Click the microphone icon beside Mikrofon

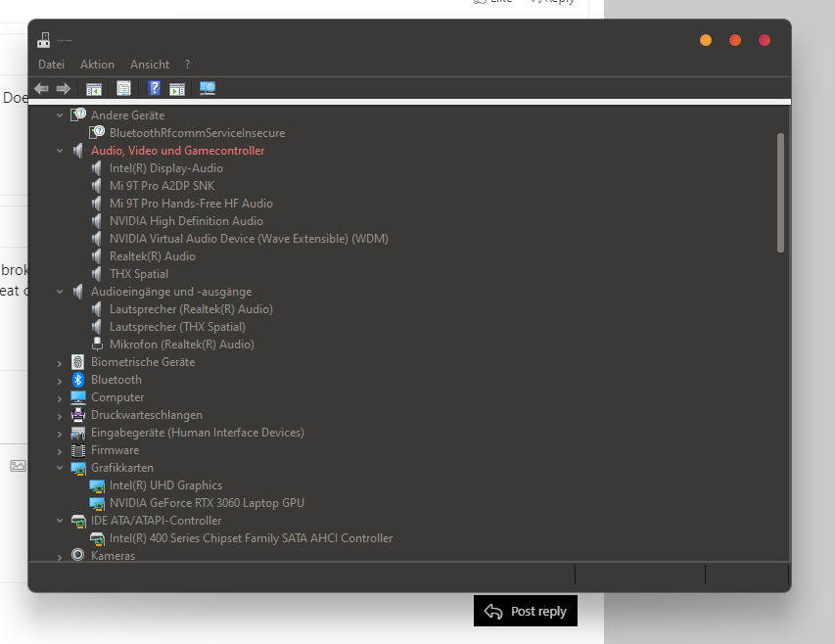(x=97, y=345)
